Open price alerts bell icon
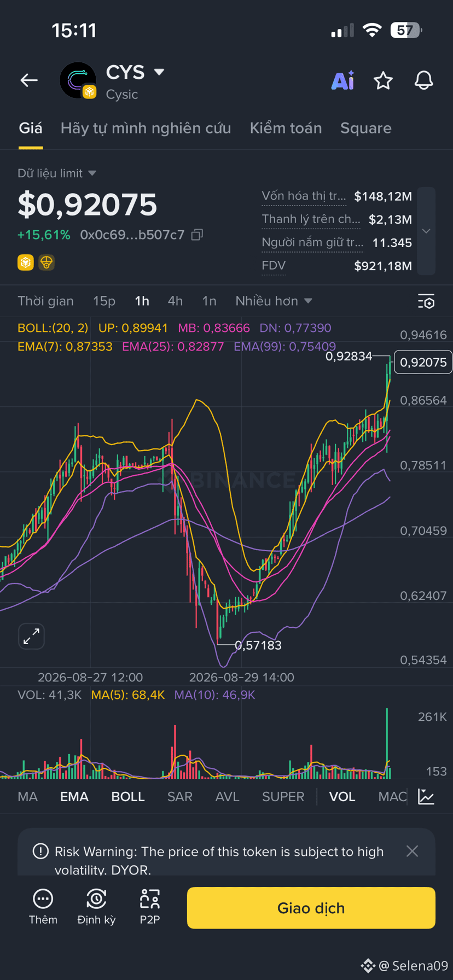453x980 pixels. (x=423, y=80)
